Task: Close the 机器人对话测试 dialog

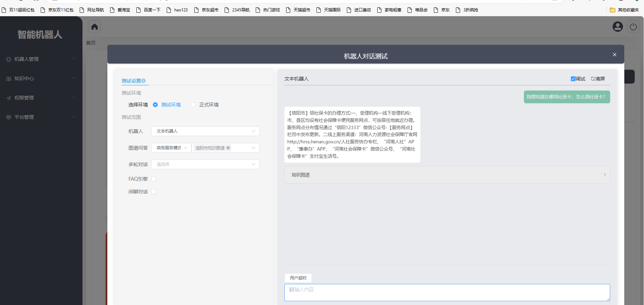Action: 615,55
